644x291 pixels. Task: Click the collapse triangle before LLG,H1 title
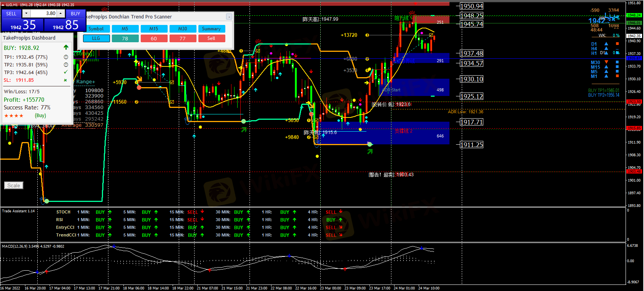coord(3,5)
